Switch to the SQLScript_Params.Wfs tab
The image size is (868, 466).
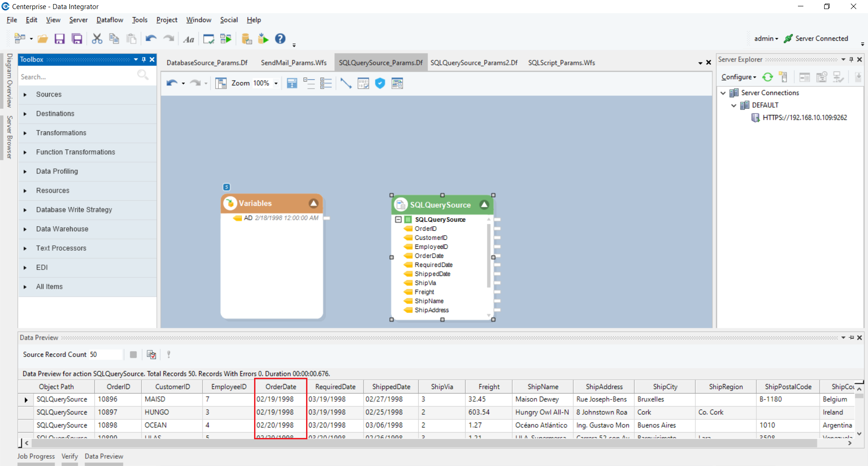click(561, 63)
